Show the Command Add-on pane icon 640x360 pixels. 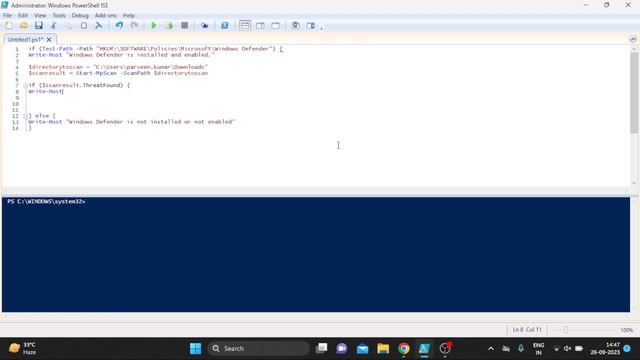point(311,26)
